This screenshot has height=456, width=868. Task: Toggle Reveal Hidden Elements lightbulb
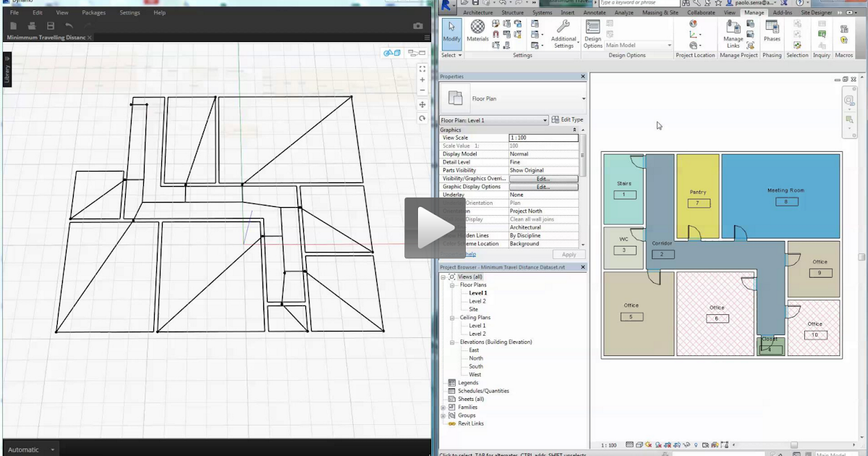click(696, 445)
